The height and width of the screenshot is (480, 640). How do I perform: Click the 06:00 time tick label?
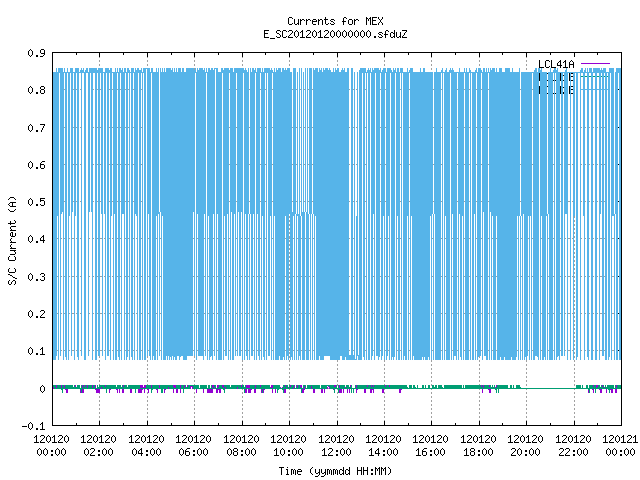click(x=193, y=452)
